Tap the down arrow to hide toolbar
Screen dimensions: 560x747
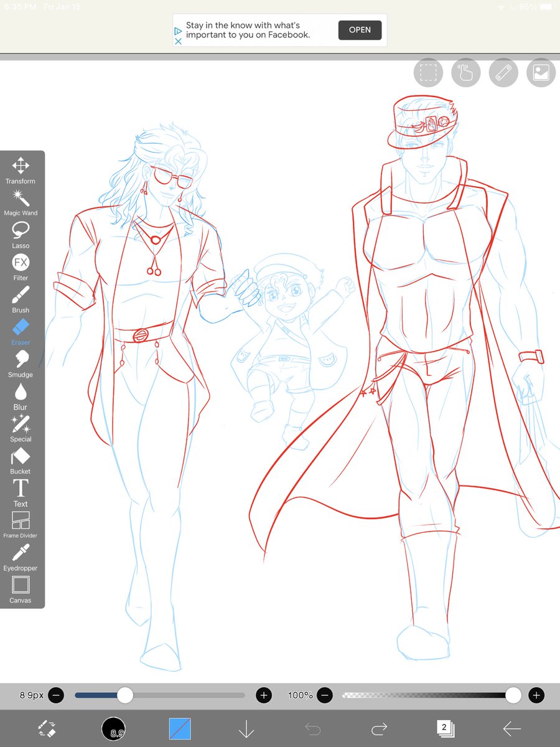(246, 728)
